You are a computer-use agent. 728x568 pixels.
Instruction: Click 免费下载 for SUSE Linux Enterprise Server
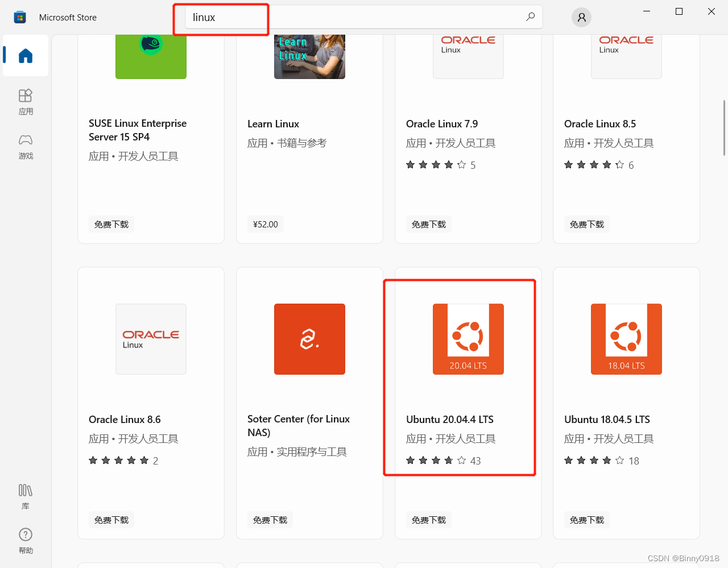point(111,224)
